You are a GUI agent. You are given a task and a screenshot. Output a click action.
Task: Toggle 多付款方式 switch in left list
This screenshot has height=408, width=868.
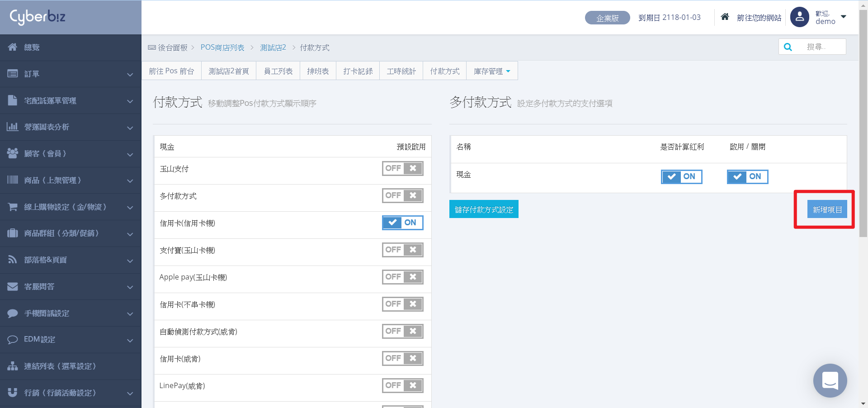pos(403,195)
